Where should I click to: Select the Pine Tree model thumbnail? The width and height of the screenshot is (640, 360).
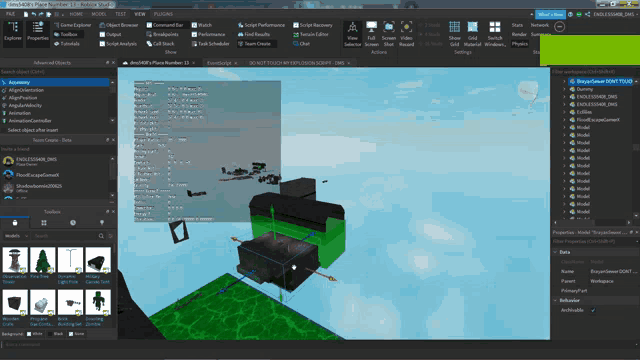42,260
